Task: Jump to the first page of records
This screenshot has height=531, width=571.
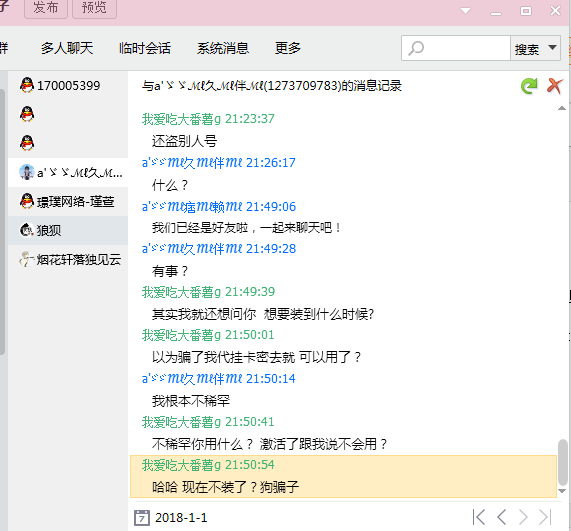Action: coord(479,517)
